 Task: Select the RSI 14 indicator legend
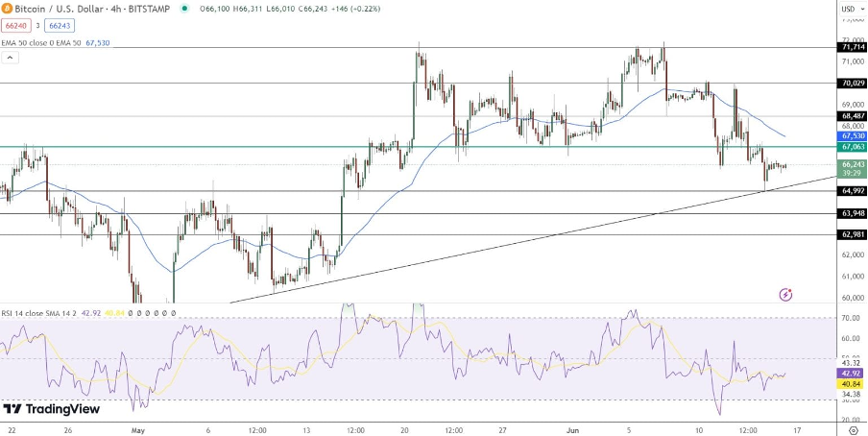point(38,313)
